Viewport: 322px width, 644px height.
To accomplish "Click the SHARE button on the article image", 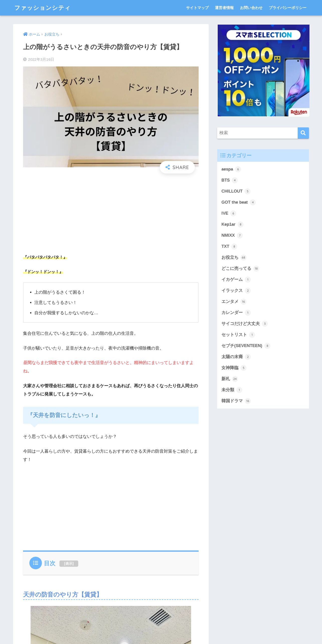I will tap(177, 167).
